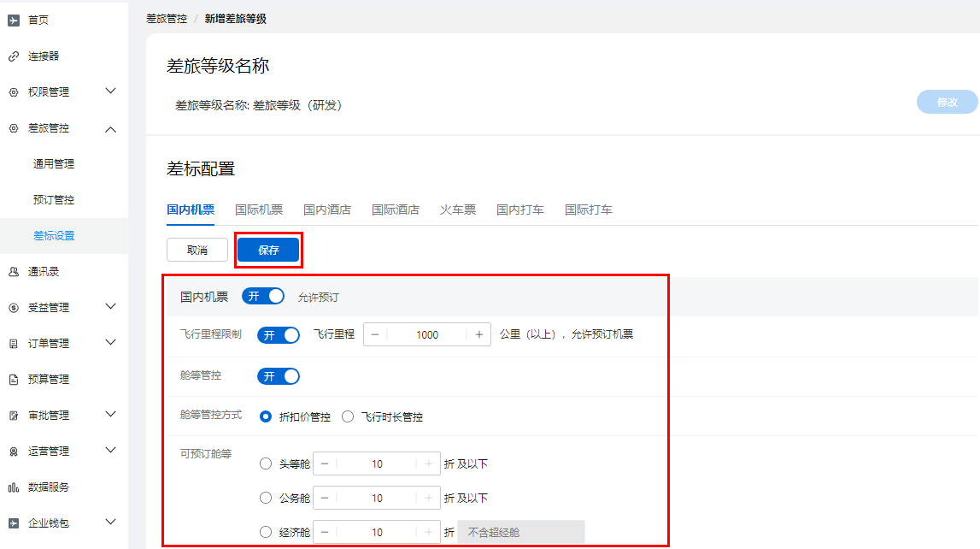This screenshot has height=549, width=980.
Task: Click 经济舱 discount value field
Action: [x=376, y=532]
